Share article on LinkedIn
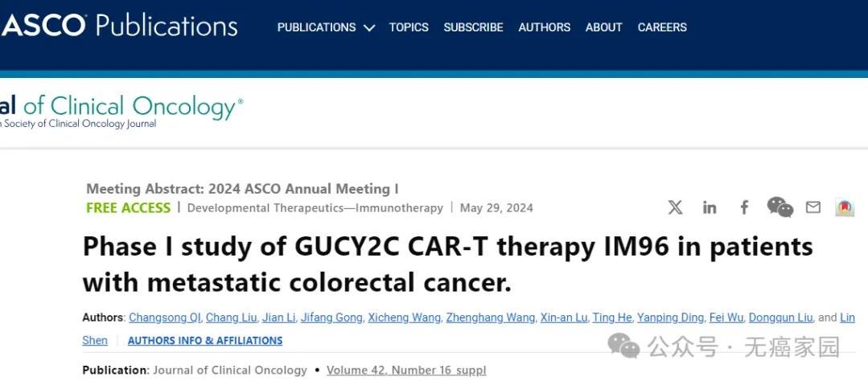The width and height of the screenshot is (868, 381). 710,207
